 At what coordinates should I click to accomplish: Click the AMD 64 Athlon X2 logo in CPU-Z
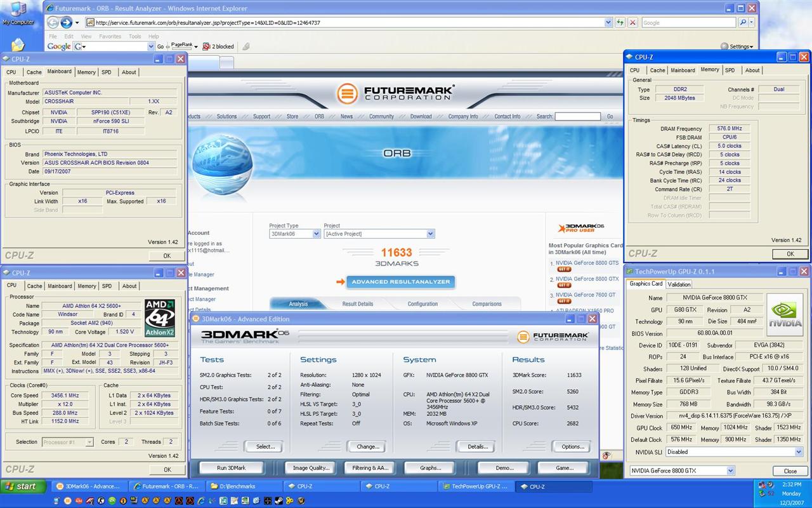(160, 318)
